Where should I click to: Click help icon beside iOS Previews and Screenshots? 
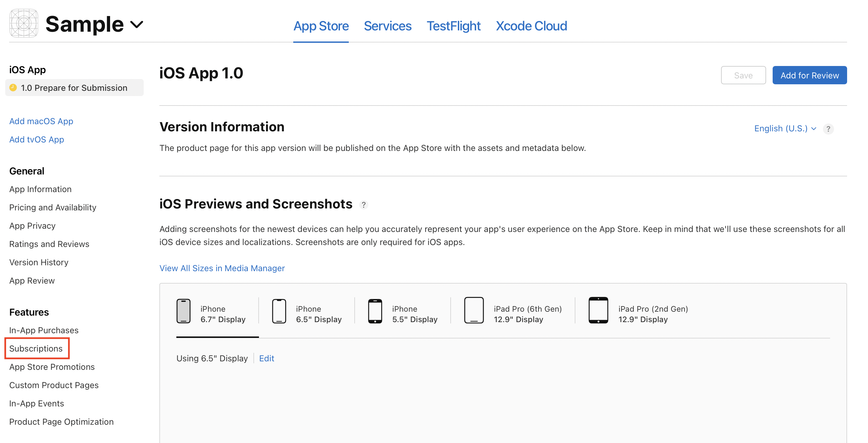tap(363, 205)
